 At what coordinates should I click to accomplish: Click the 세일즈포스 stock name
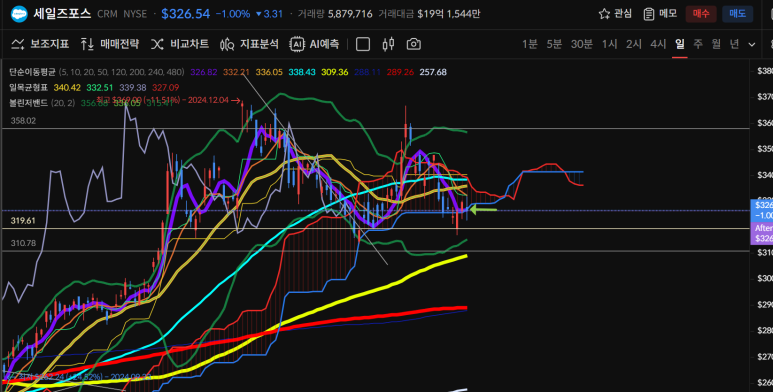[62, 14]
